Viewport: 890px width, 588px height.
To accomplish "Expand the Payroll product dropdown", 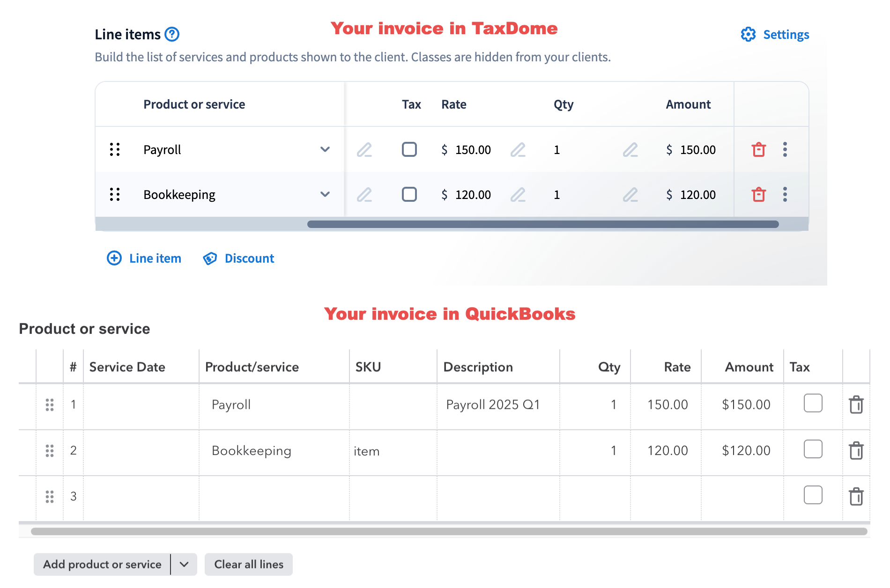I will pyautogui.click(x=325, y=149).
